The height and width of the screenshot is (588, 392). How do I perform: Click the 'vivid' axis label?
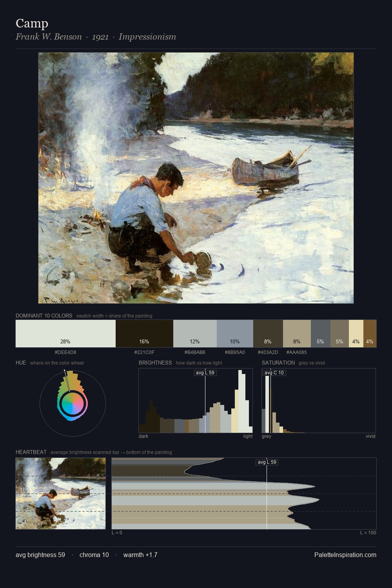click(370, 436)
